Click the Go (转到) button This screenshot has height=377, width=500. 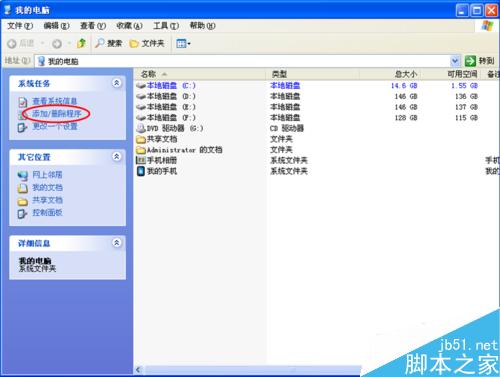coord(479,61)
